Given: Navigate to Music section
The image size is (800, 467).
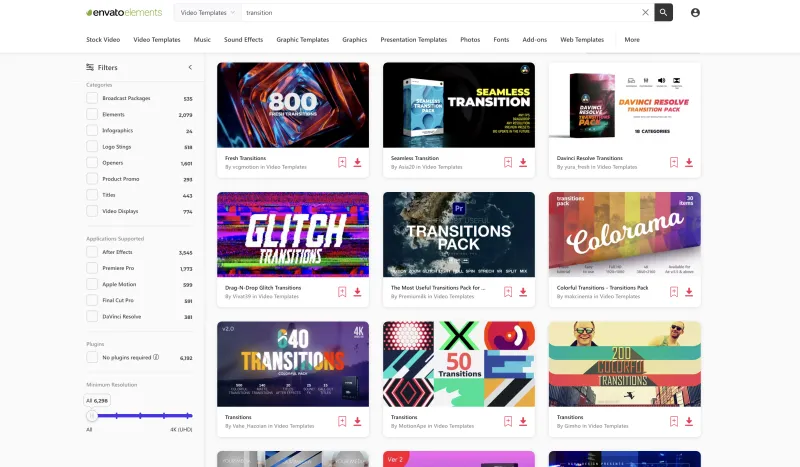Looking at the screenshot, I should (202, 39).
